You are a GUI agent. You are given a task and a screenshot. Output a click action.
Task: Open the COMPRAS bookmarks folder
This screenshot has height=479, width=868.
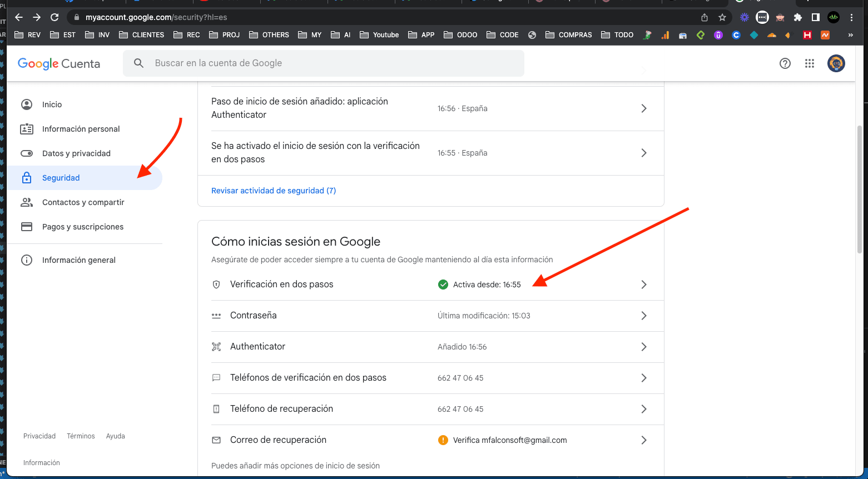click(x=568, y=35)
